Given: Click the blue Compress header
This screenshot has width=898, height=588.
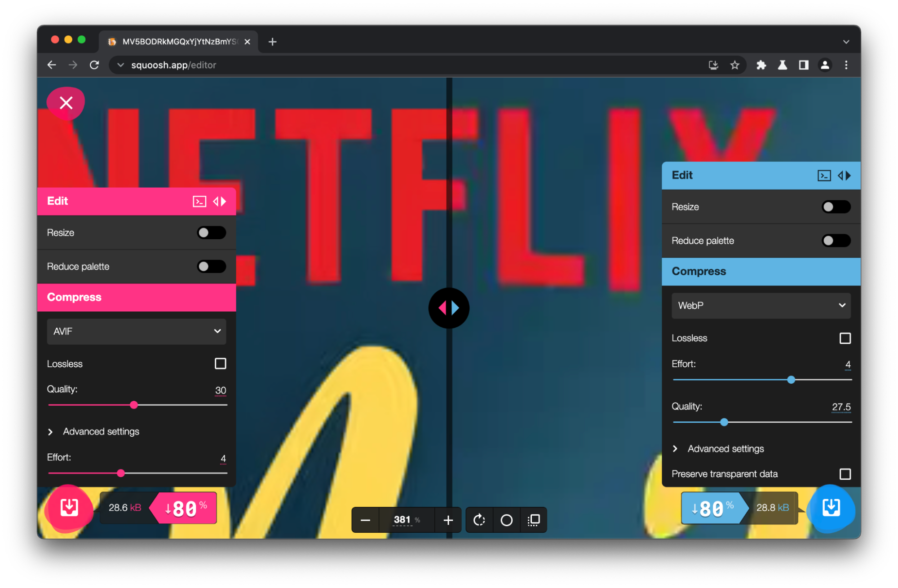Looking at the screenshot, I should pos(761,272).
